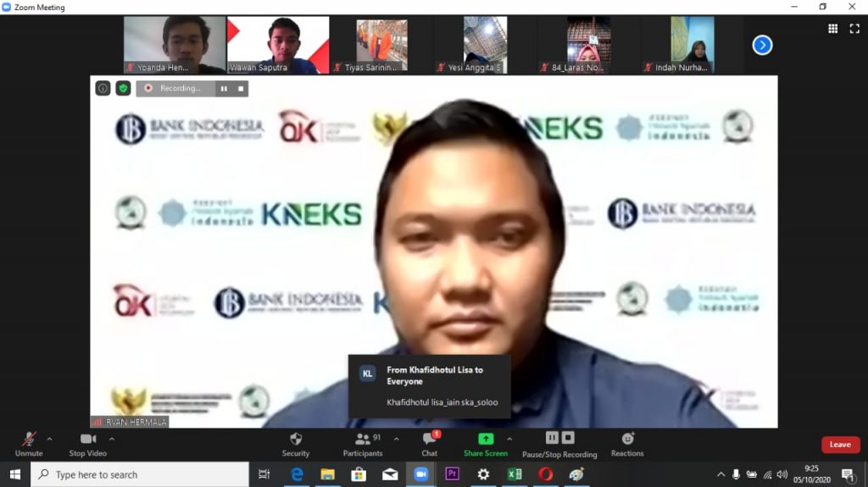Click IRVAN HERMALA name label
Screen dimensions: 868x487
click(x=130, y=422)
